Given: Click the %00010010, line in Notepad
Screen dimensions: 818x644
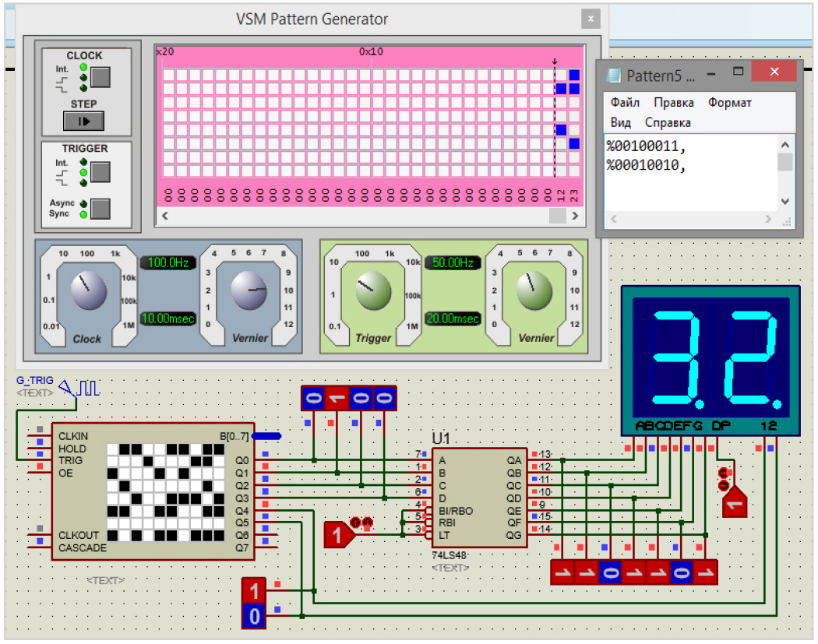Looking at the screenshot, I should (x=646, y=165).
